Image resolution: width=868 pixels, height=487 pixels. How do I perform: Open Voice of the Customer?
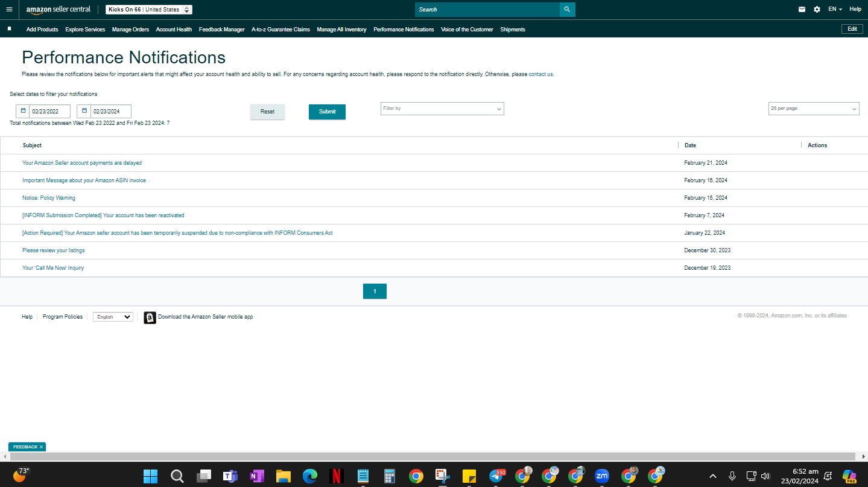click(467, 30)
